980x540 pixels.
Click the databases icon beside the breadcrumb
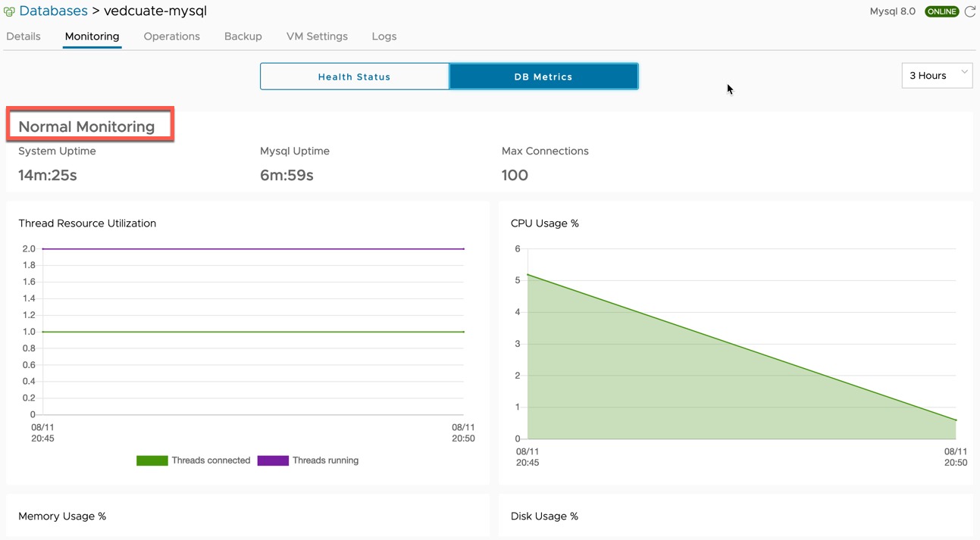pyautogui.click(x=9, y=12)
